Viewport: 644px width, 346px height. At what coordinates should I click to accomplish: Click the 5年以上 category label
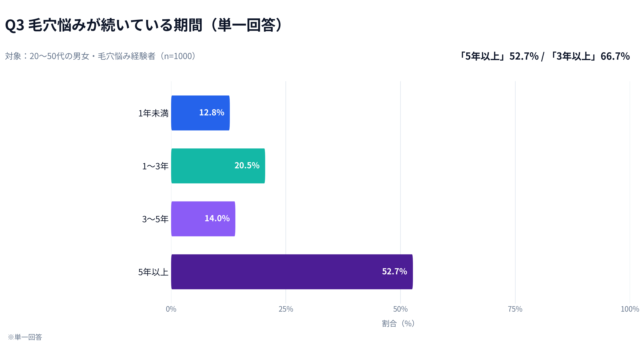pyautogui.click(x=154, y=272)
